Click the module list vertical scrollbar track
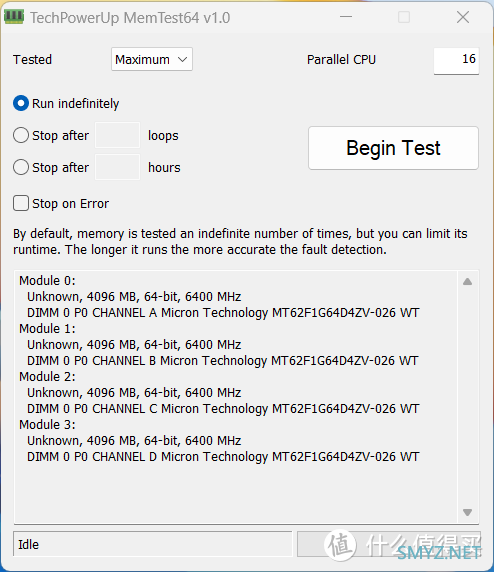The width and height of the screenshot is (494, 572). click(x=467, y=397)
